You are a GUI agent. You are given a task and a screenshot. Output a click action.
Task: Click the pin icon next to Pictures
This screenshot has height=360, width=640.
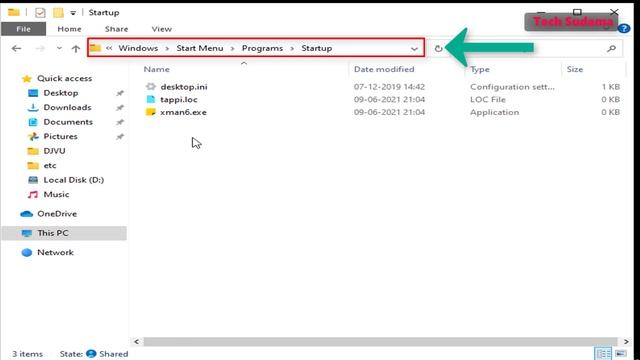coord(120,137)
